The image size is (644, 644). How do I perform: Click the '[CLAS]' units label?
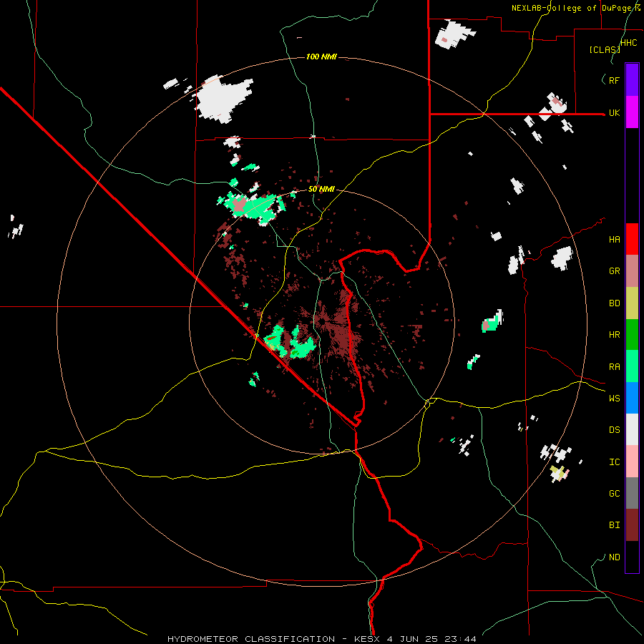(x=604, y=49)
